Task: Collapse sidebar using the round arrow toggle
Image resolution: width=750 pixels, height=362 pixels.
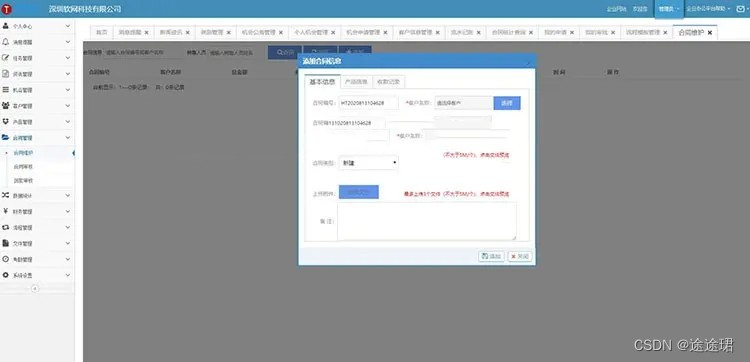Action: tap(35, 288)
